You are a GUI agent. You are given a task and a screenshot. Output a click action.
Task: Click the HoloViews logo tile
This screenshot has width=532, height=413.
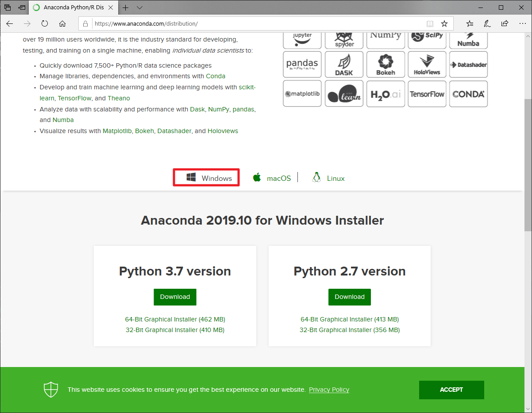(x=427, y=65)
